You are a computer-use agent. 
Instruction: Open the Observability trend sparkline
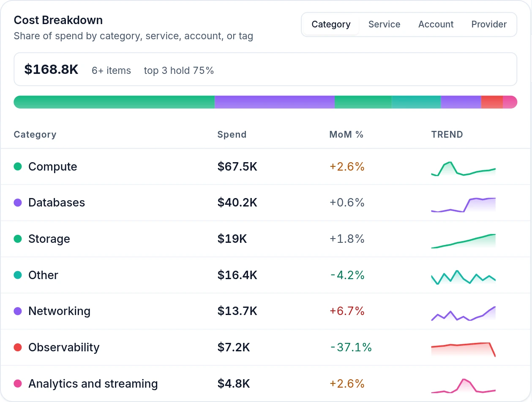tap(463, 350)
